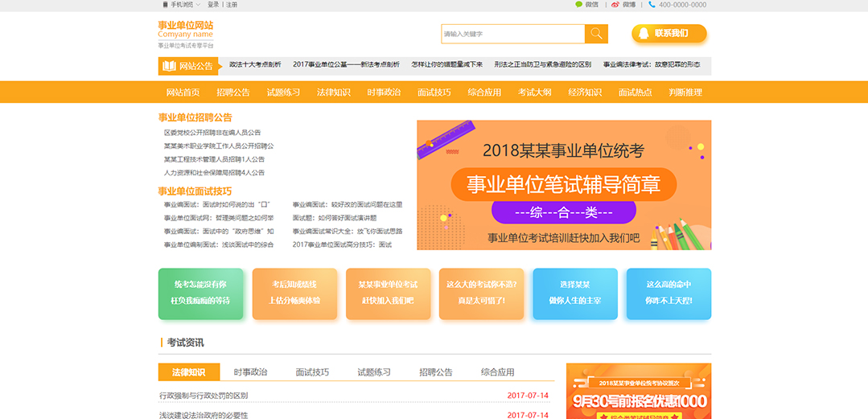Image resolution: width=868 pixels, height=419 pixels.
Task: Click the open-book icon in 网站公告
Action: [x=169, y=66]
